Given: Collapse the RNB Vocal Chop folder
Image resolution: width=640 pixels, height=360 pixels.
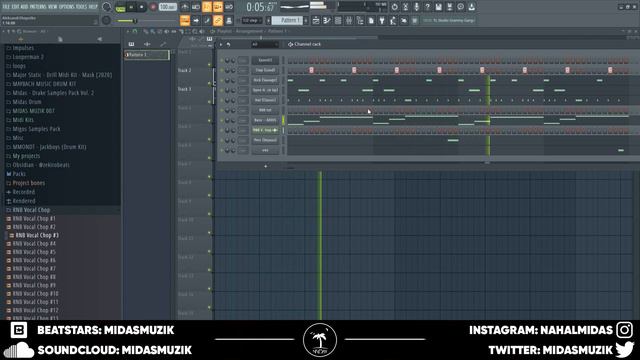Looking at the screenshot, I should 31,210.
